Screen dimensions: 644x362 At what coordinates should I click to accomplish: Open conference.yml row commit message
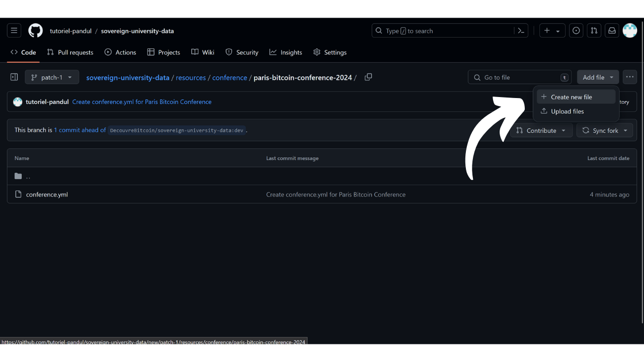click(336, 194)
